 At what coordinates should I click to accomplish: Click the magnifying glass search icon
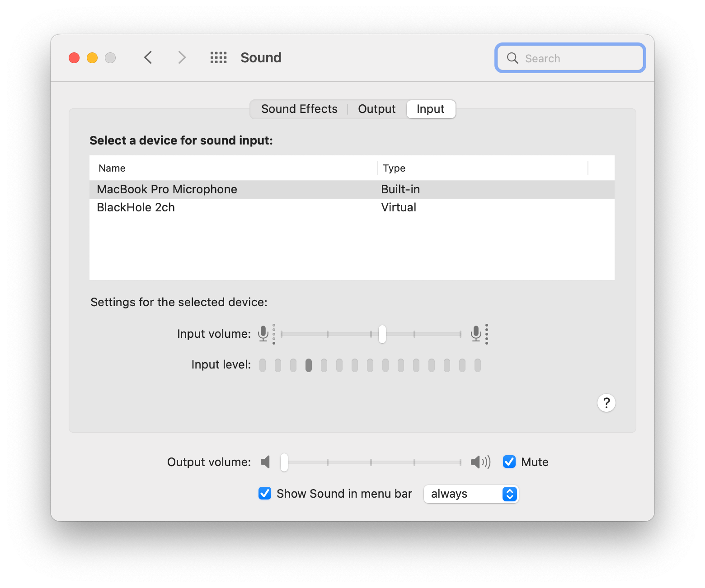[x=512, y=58]
